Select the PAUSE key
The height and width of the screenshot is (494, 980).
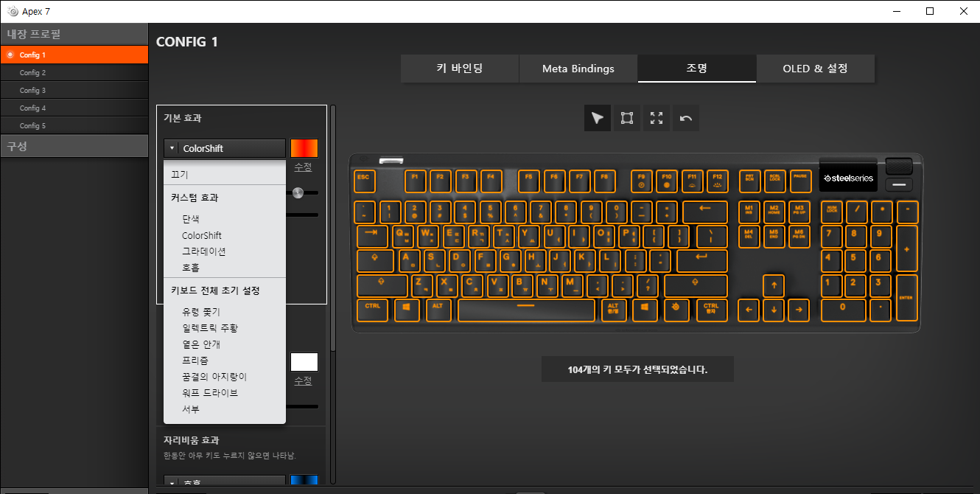800,181
